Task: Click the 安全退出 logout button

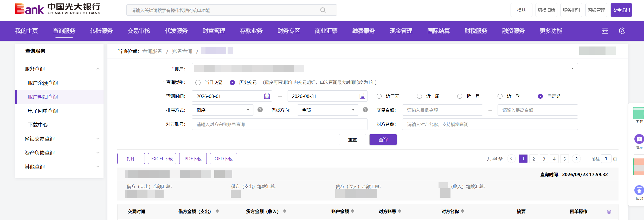Action: [621, 10]
